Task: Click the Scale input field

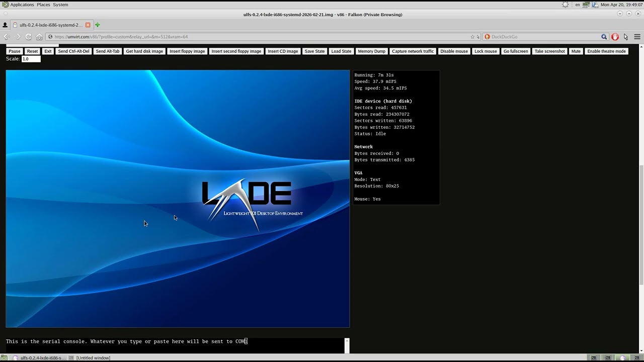Action: 31,59
